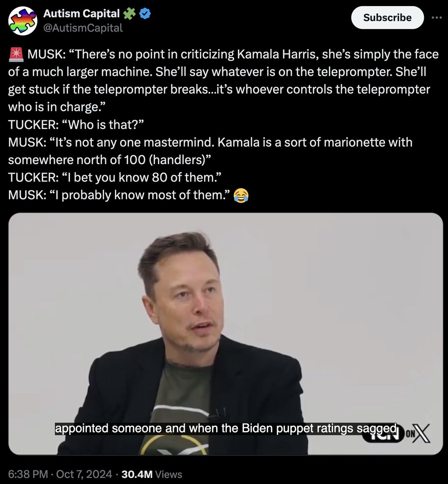
Task: Click the Oct 7, 2024 post date
Action: (83, 474)
